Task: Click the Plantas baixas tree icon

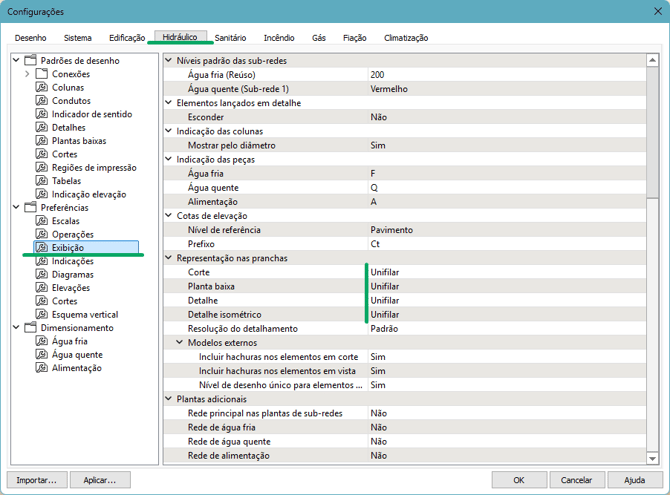Action: coord(42,141)
